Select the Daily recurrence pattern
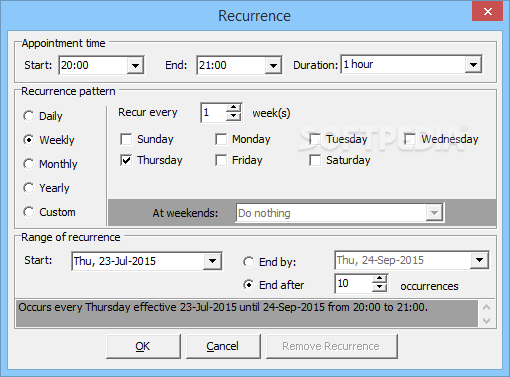Viewport: 510px width, 377px height. [29, 116]
